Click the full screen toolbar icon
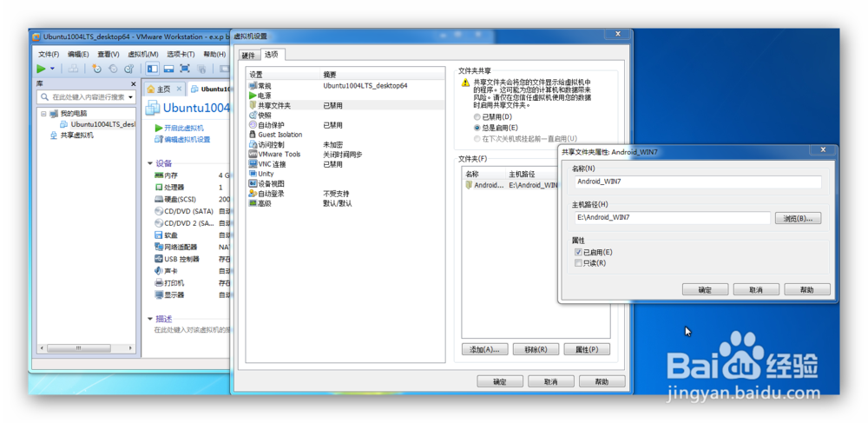Viewport: 868px width, 423px height. tap(185, 69)
